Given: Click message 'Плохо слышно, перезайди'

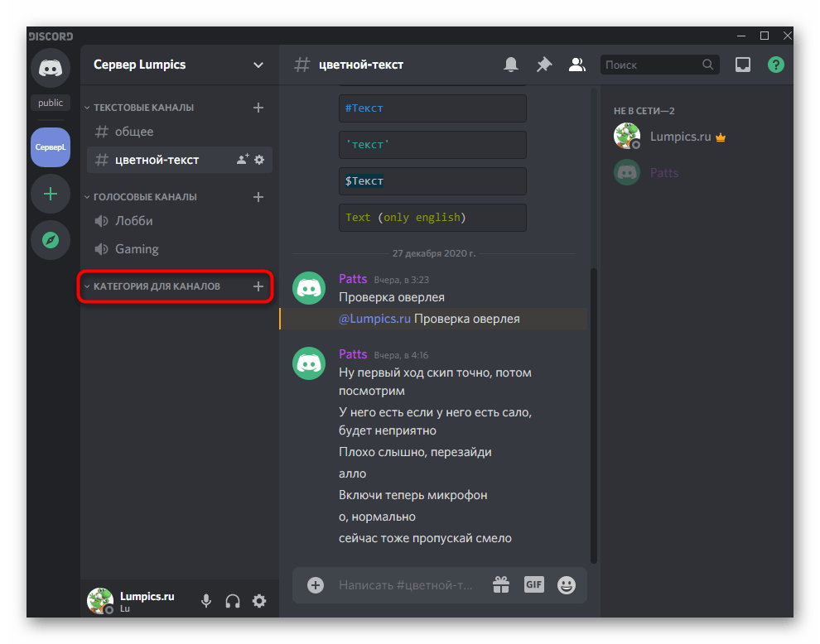Looking at the screenshot, I should pyautogui.click(x=415, y=452).
